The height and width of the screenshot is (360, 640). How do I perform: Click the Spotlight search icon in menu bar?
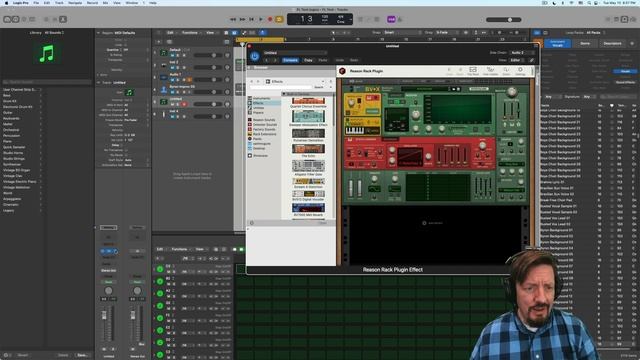click(x=589, y=3)
